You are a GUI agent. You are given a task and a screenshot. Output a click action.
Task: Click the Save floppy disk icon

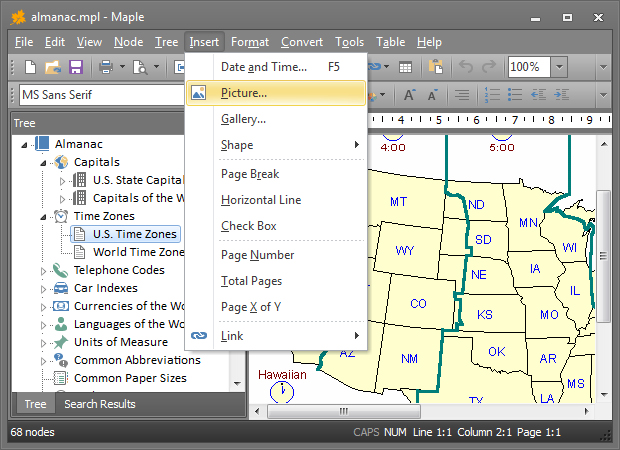pos(76,67)
